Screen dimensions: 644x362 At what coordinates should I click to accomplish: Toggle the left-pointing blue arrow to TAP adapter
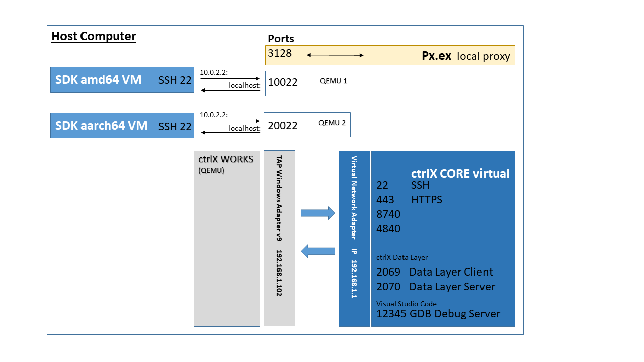point(317,250)
